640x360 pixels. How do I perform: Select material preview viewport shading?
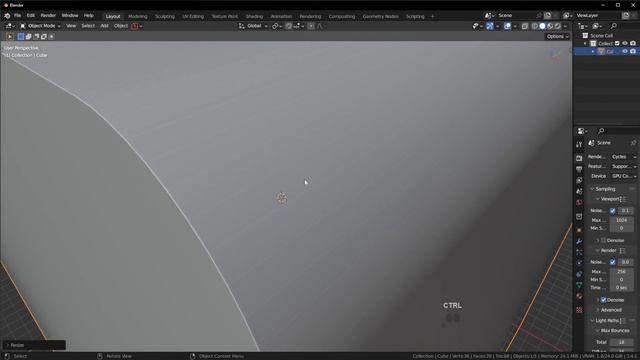tap(550, 26)
